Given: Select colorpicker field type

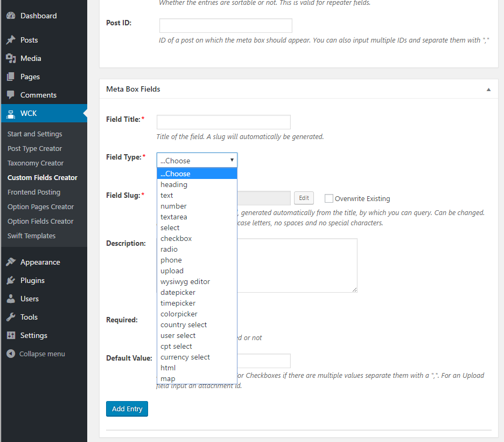Looking at the screenshot, I should point(197,314).
